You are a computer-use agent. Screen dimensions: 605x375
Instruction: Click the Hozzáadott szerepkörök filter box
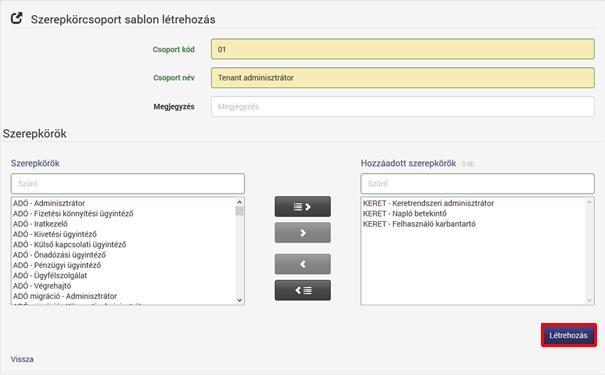pyautogui.click(x=477, y=184)
